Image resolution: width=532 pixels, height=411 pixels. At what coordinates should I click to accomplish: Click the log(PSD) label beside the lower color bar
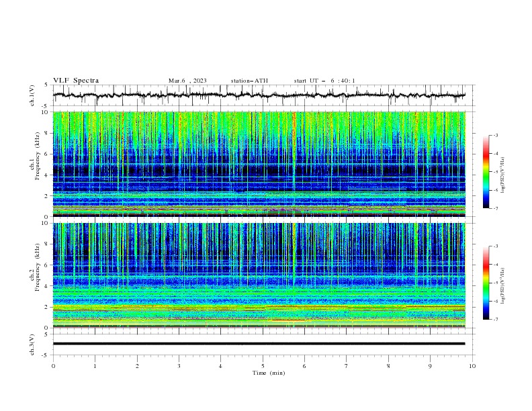[x=503, y=286]
